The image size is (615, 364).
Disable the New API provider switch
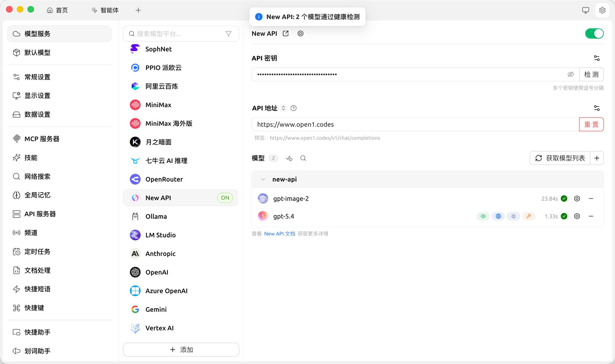tap(594, 34)
